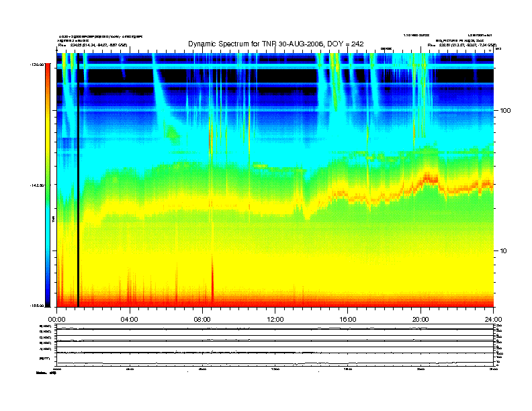
Task: Click the '-130.00' top color scale label
Action: coord(37,64)
